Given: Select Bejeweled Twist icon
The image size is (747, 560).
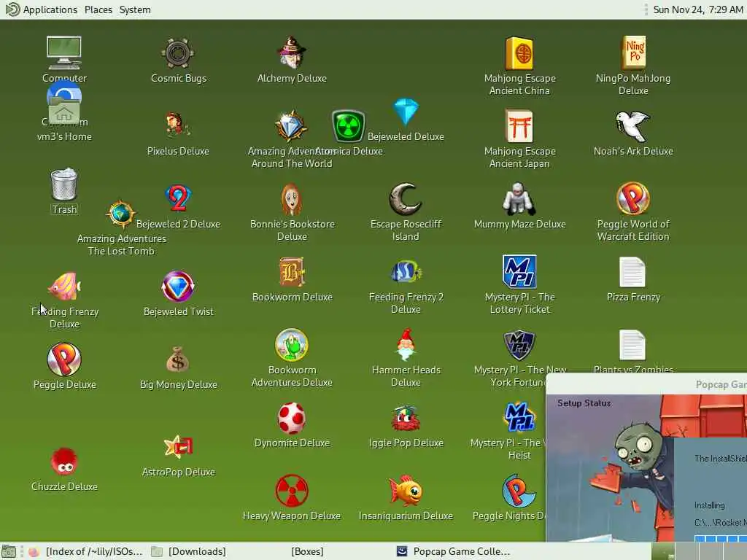Looking at the screenshot, I should [178, 286].
